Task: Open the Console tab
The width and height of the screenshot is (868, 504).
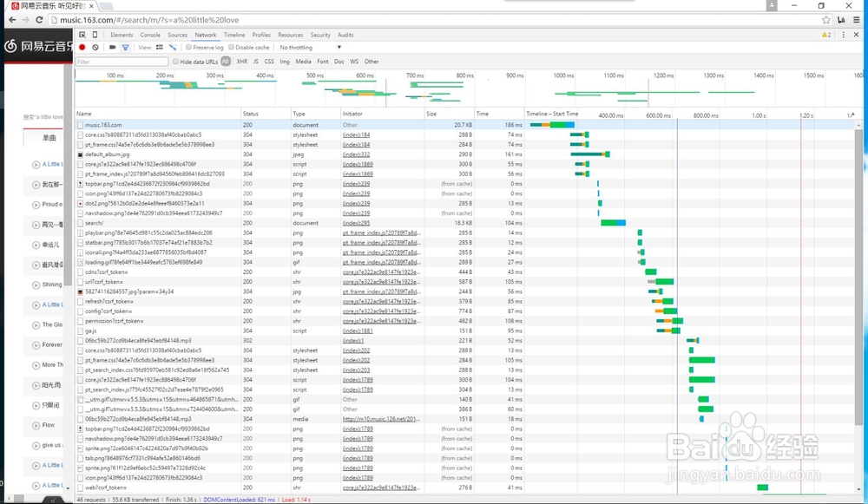Action: (150, 35)
